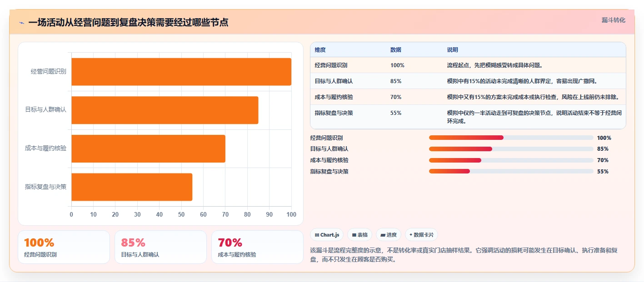644x282 pixels.
Task: Click the x-axis tick label 0
Action: 71,214
